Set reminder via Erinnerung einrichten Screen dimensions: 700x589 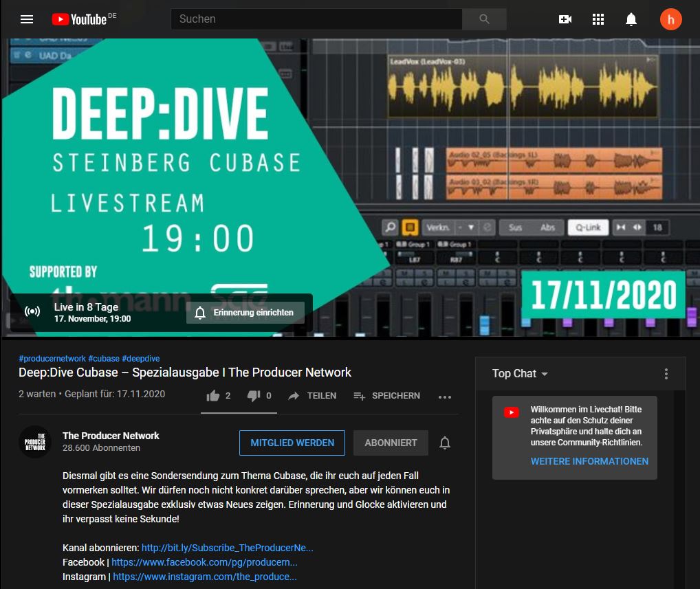click(x=245, y=313)
